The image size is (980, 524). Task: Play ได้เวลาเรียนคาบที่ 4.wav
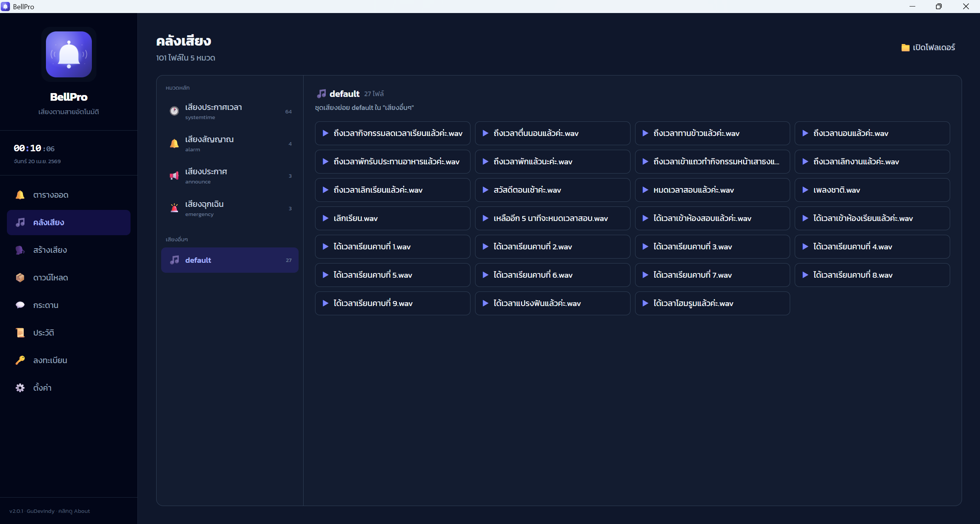coord(872,247)
